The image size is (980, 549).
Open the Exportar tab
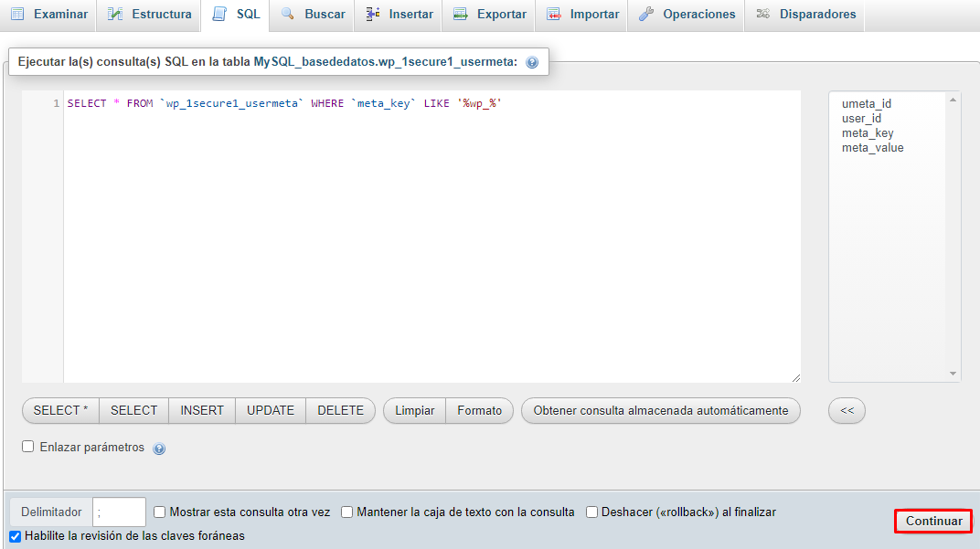(x=489, y=15)
